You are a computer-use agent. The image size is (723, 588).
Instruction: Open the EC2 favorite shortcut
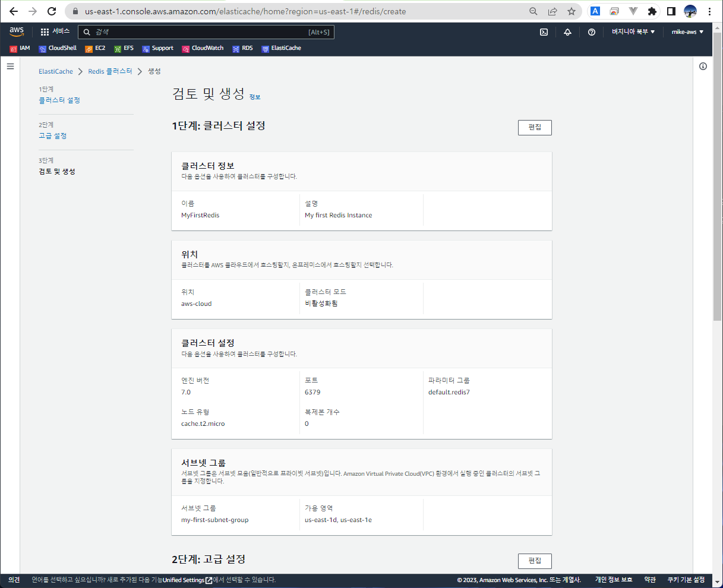coord(95,48)
